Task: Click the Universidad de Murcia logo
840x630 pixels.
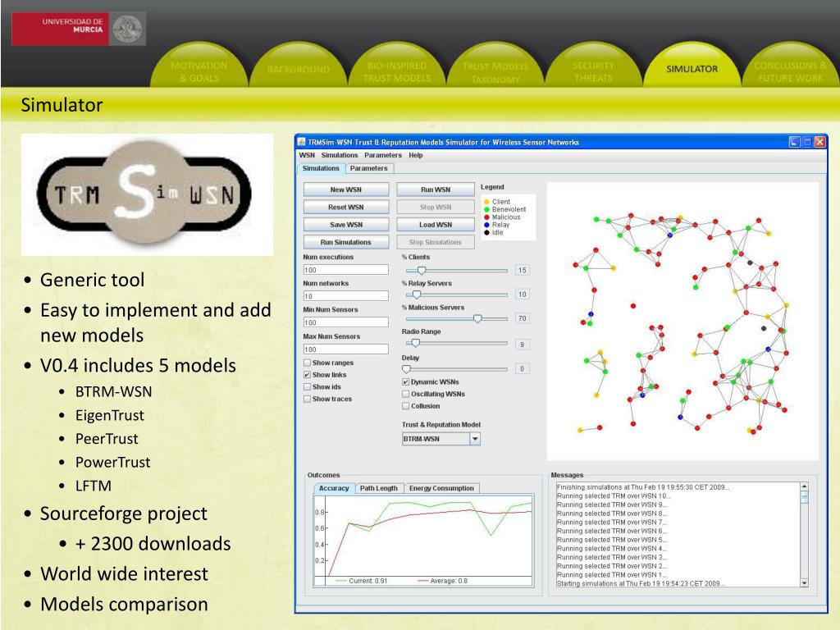Action: pyautogui.click(x=79, y=29)
